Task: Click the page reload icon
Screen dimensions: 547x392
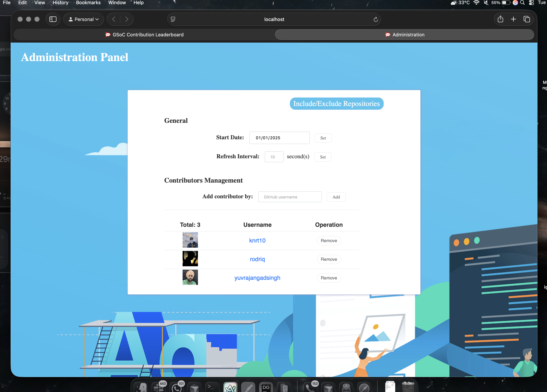Action: 376,19
